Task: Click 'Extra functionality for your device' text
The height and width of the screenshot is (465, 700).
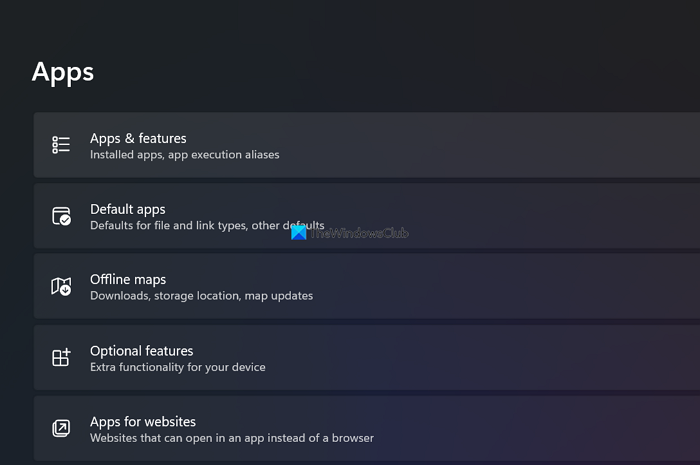Action: point(177,367)
